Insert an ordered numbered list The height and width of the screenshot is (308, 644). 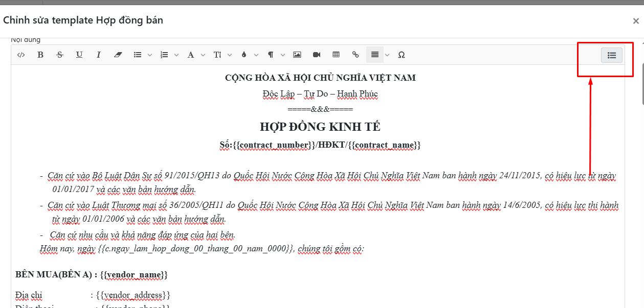(164, 55)
